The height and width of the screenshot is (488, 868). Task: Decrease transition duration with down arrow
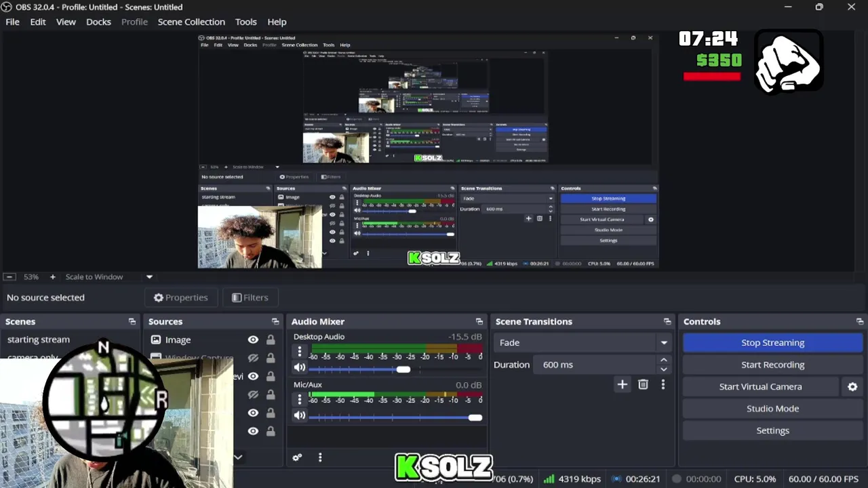tap(664, 369)
